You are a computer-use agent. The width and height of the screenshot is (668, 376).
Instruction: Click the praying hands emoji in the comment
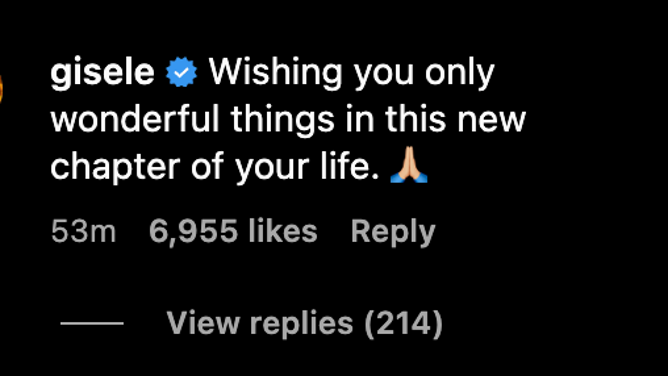(409, 165)
